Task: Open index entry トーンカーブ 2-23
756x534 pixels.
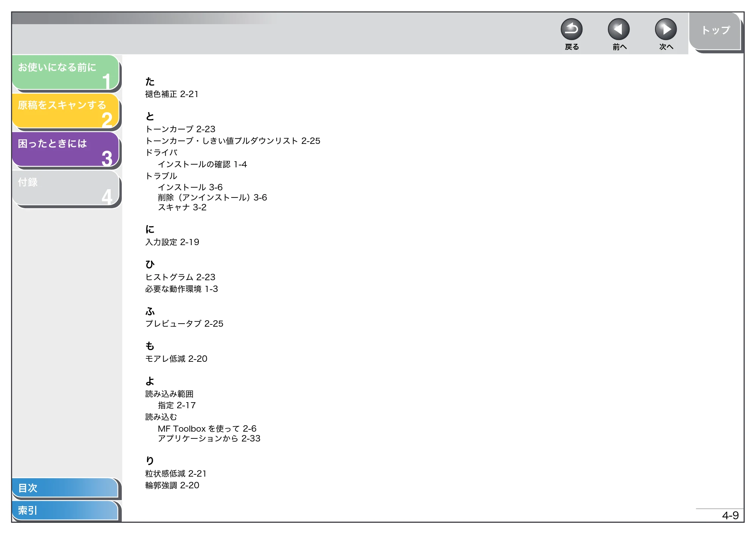Action: tap(180, 129)
